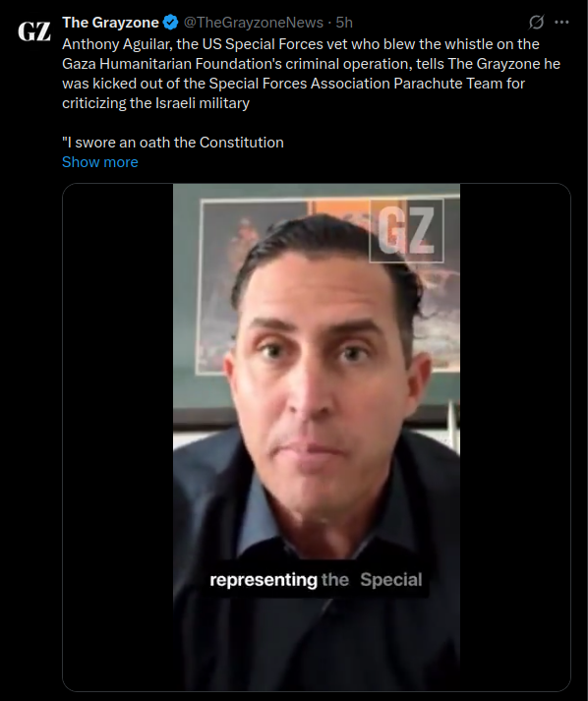
Task: Expand the post with Show more
Action: pyautogui.click(x=100, y=162)
